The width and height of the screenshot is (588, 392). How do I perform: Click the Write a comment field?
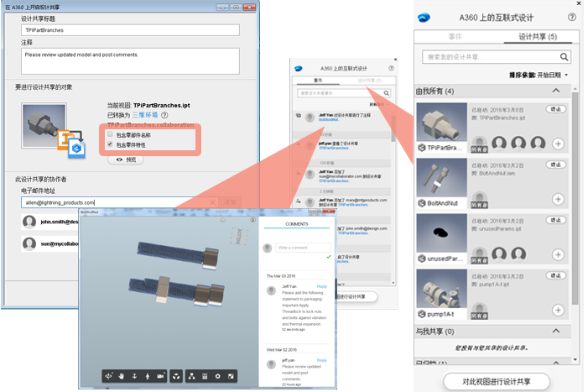coord(303,248)
